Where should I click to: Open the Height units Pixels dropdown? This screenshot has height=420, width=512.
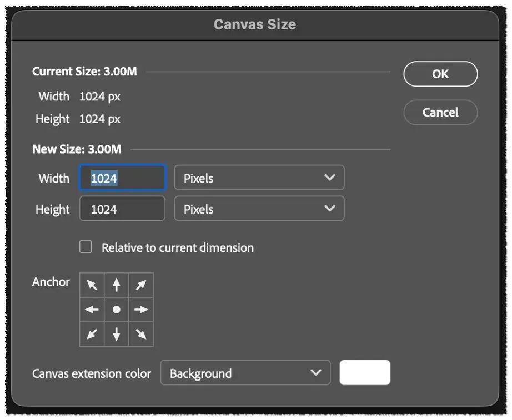pyautogui.click(x=259, y=209)
